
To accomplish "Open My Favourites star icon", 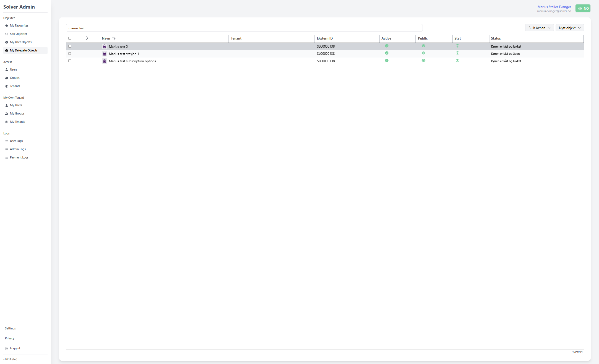I will (x=7, y=26).
